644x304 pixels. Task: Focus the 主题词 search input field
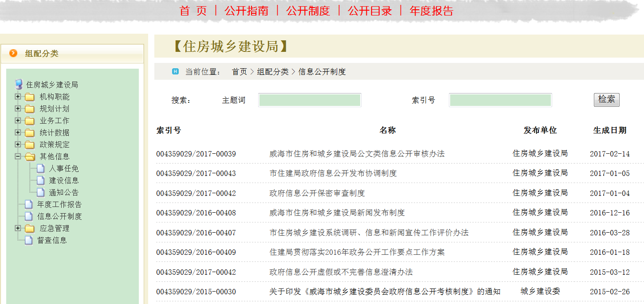(x=310, y=100)
